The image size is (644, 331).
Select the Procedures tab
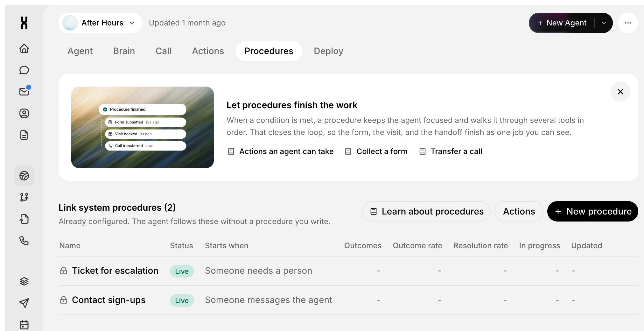269,51
